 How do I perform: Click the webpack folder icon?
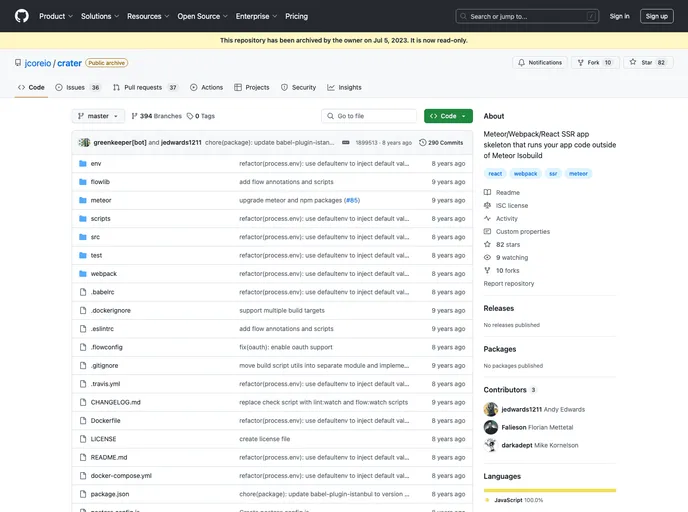coord(82,274)
